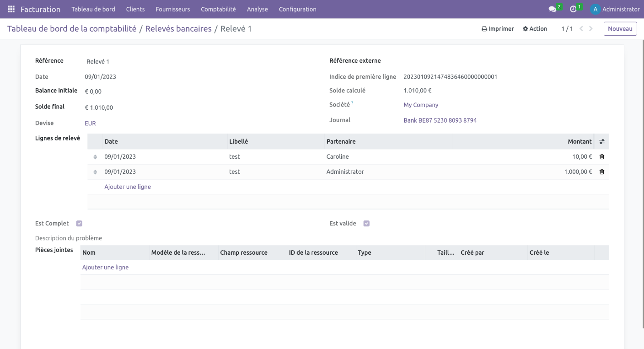Image resolution: width=644 pixels, height=349 pixels.
Task: Sort attachments by Nom column
Action: [115, 252]
